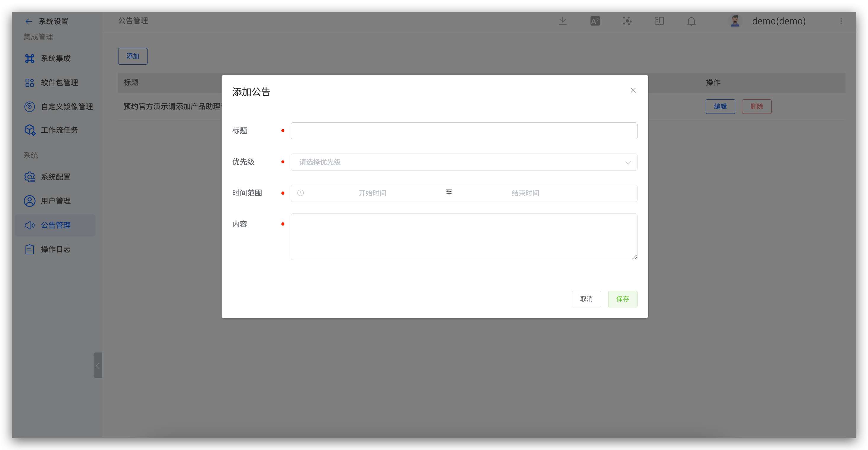Viewport: 868px width, 450px height.
Task: Click the notification bell icon
Action: (691, 21)
